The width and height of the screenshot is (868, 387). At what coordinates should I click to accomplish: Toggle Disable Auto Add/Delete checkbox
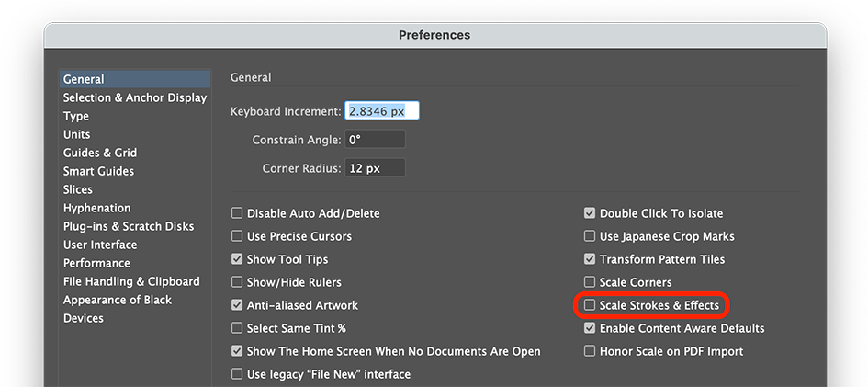(x=237, y=213)
